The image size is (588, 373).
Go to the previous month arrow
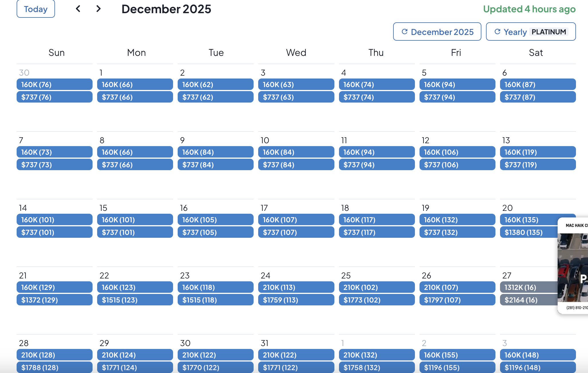(78, 9)
